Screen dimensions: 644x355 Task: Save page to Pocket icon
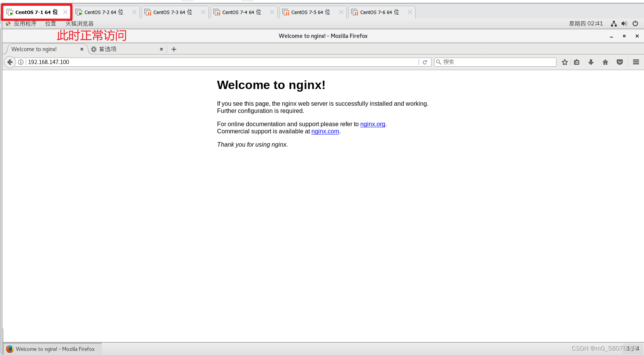(x=620, y=62)
